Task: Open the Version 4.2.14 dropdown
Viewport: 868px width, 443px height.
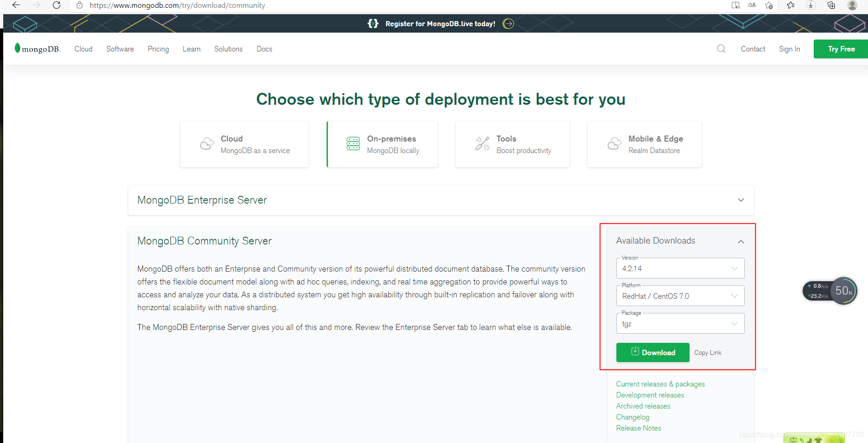Action: tap(680, 268)
